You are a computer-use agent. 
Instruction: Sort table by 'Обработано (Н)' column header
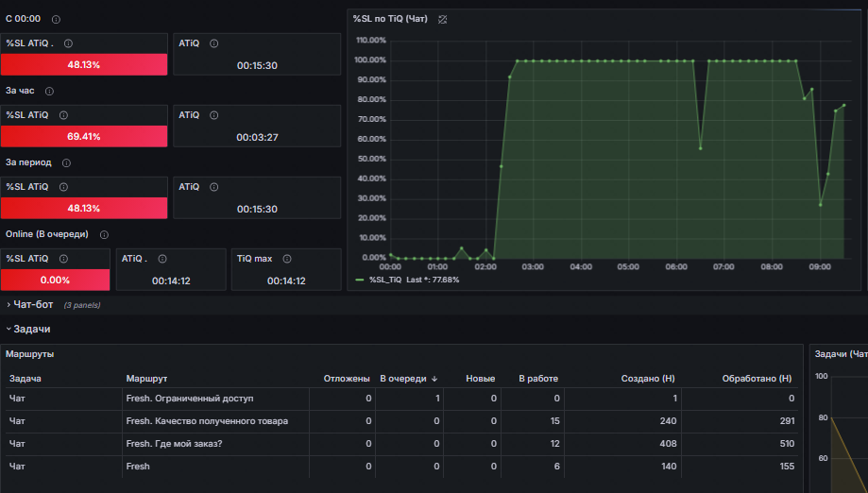click(x=757, y=379)
